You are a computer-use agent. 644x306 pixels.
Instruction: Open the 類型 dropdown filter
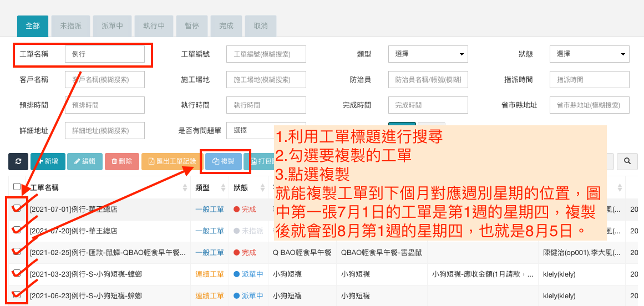[x=428, y=54]
